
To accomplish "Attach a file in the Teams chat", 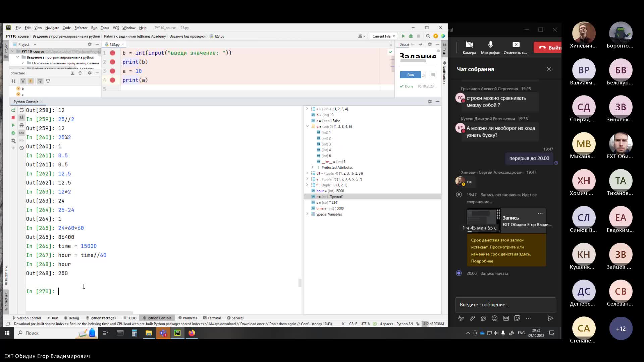I will click(472, 318).
